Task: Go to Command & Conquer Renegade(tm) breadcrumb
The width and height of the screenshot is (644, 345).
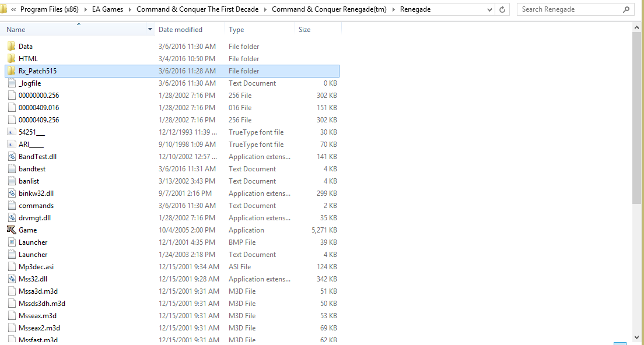Action: pyautogui.click(x=330, y=9)
